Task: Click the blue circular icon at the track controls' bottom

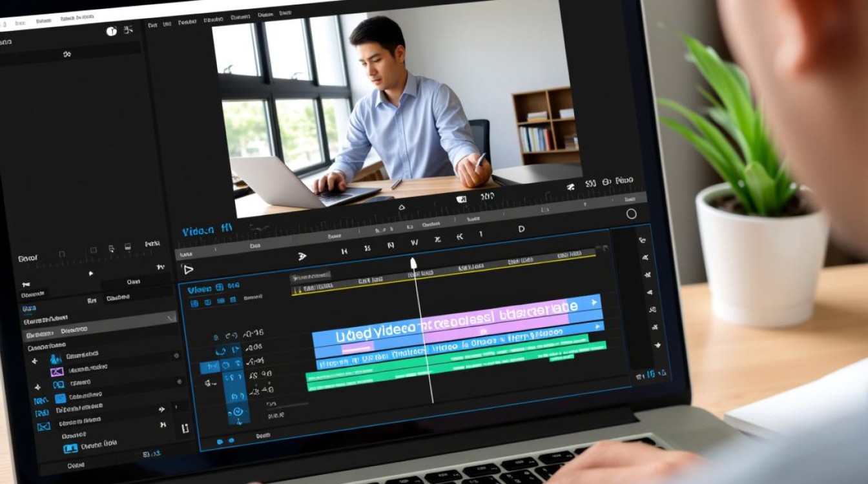Action: tap(237, 412)
